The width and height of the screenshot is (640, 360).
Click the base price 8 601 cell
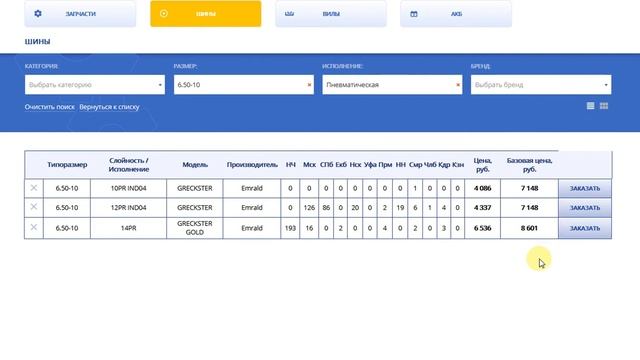tap(529, 228)
